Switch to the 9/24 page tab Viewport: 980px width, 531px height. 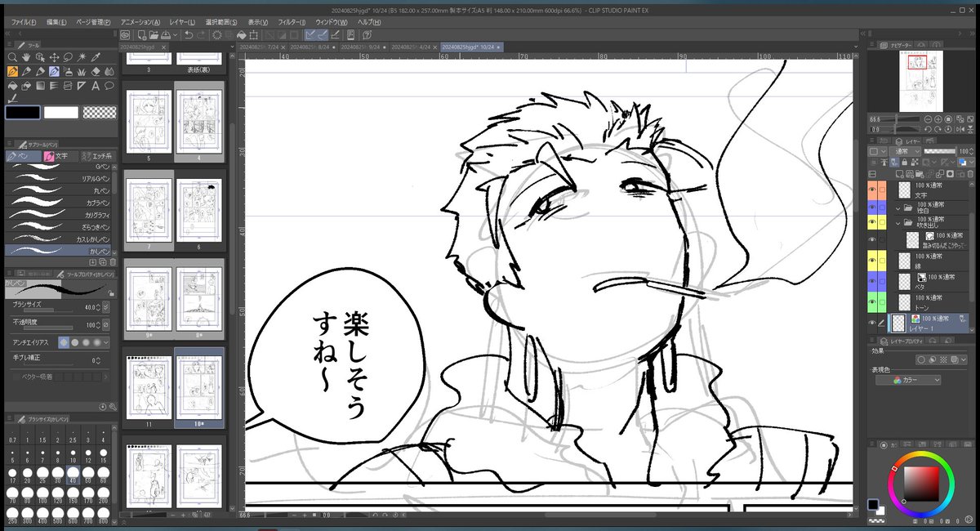click(x=364, y=47)
